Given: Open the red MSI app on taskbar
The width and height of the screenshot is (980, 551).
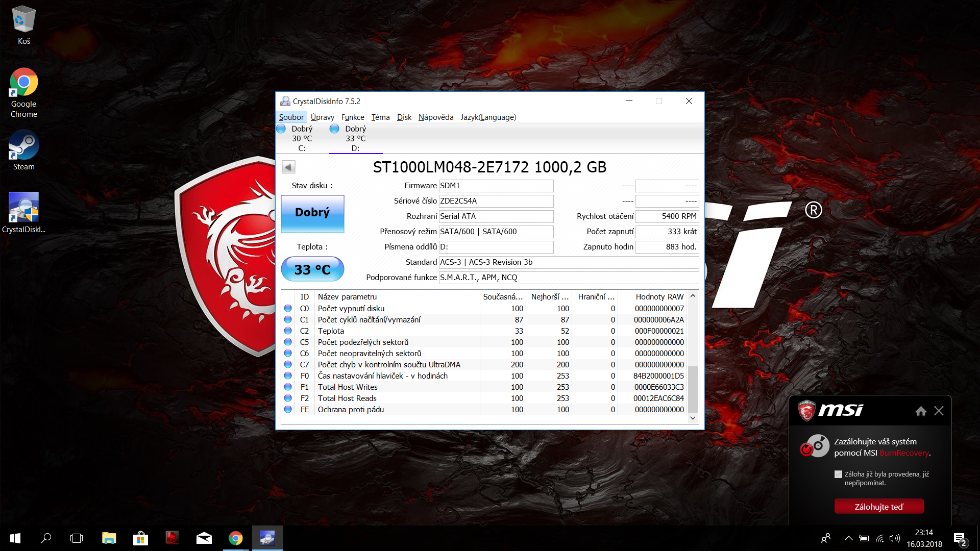Looking at the screenshot, I should click(172, 538).
